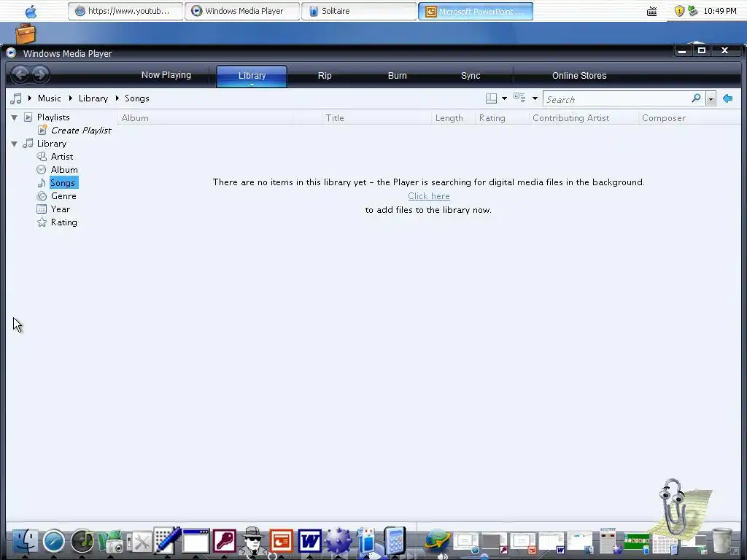Click the magnifying glass search icon

coord(696,98)
